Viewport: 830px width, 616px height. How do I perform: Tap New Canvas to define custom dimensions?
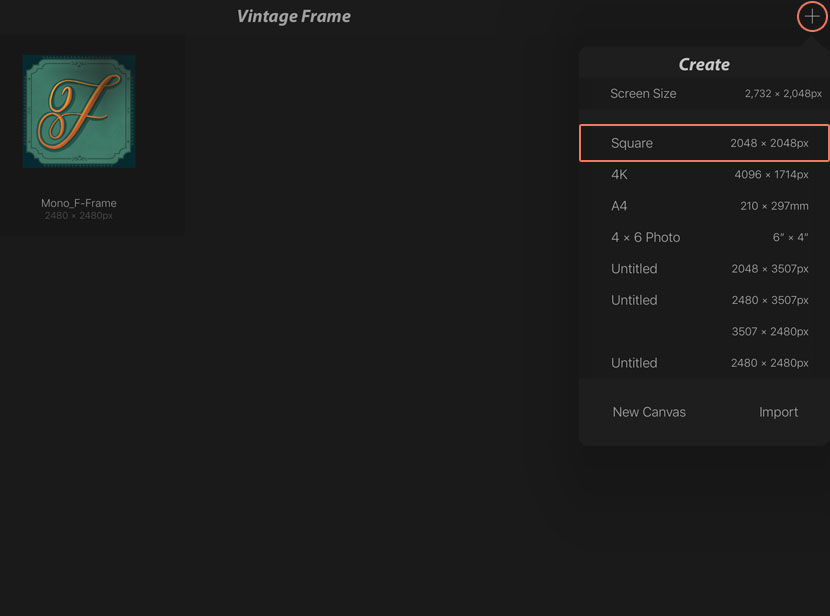click(x=649, y=411)
